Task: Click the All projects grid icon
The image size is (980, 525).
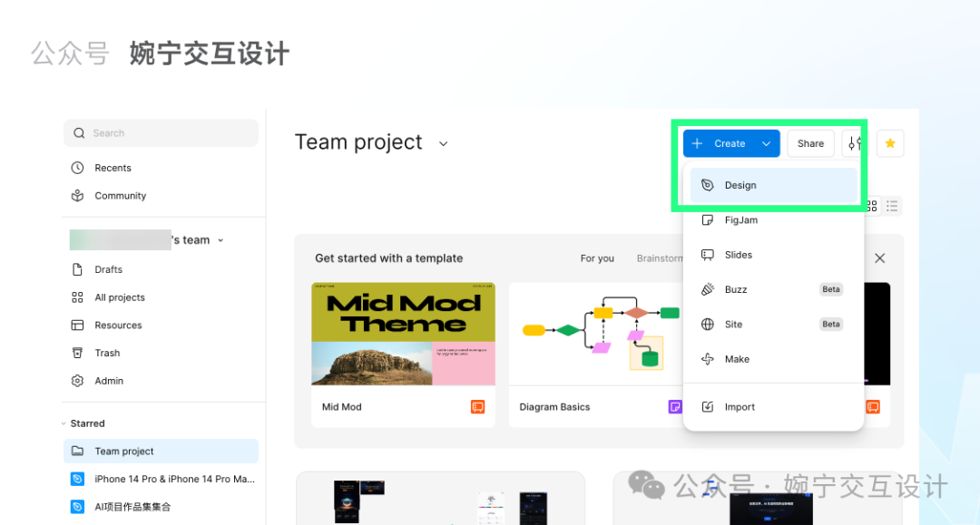Action: click(77, 297)
